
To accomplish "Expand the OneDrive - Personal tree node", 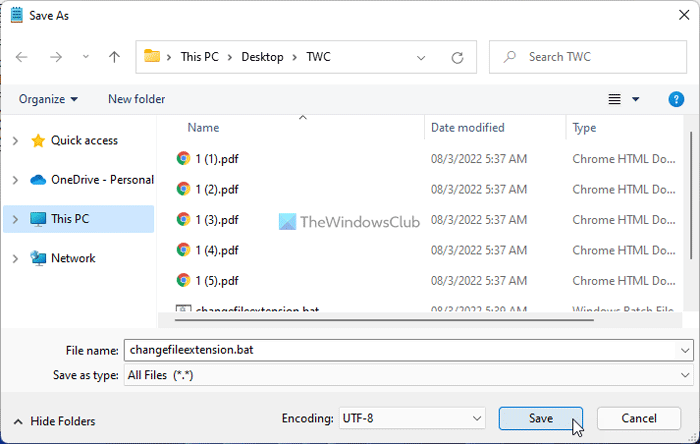I will click(x=14, y=180).
